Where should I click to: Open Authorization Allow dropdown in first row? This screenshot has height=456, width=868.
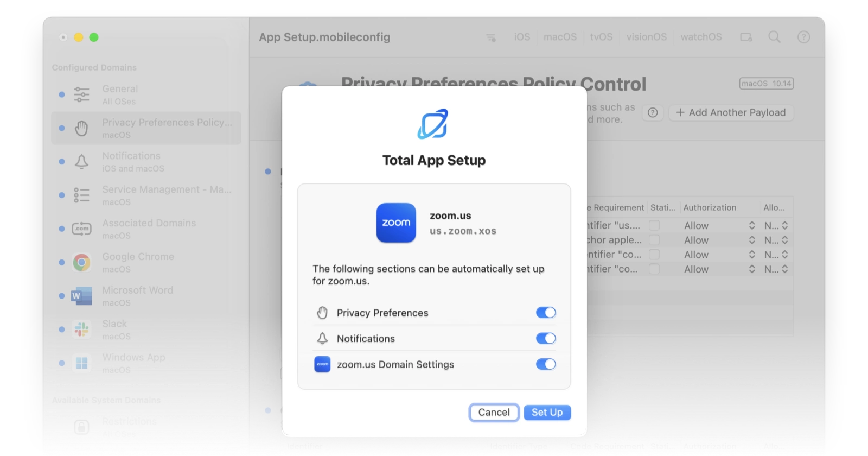click(x=719, y=225)
